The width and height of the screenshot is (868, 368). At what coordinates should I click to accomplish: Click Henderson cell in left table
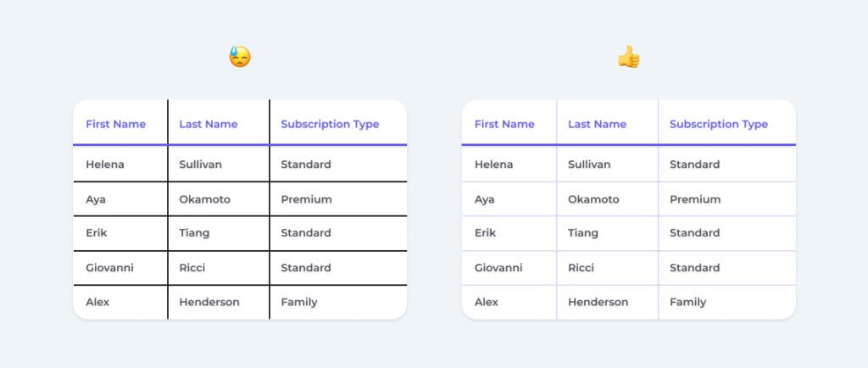click(209, 302)
